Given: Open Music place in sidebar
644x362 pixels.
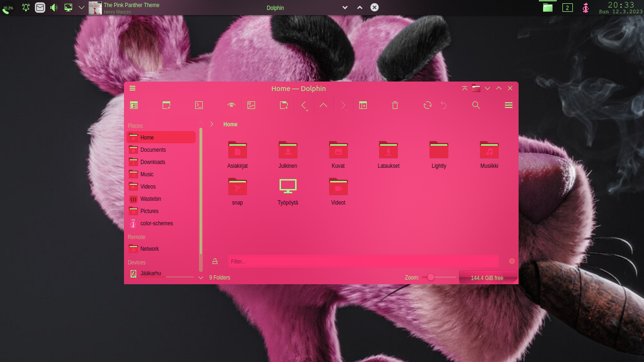Looking at the screenshot, I should [161, 174].
